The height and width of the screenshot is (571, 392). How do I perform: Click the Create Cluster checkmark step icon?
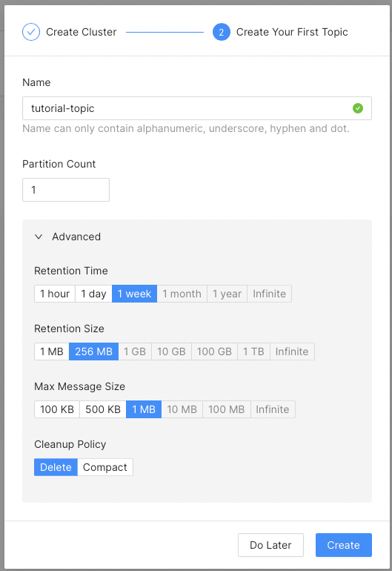point(31,32)
